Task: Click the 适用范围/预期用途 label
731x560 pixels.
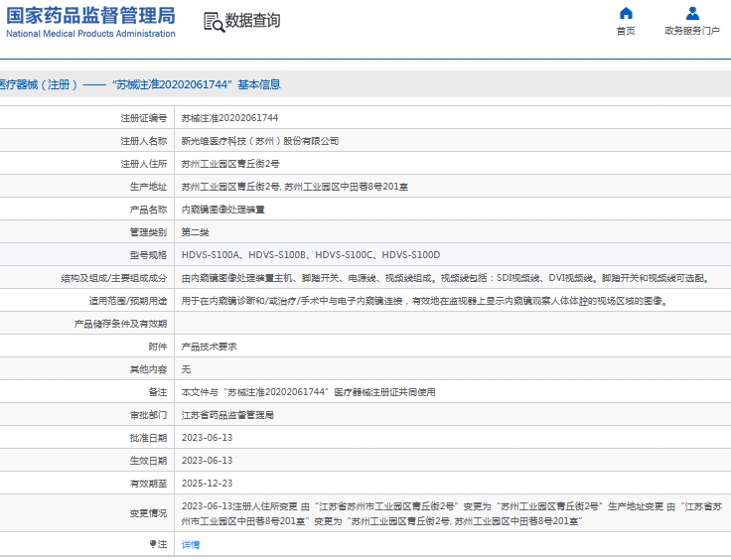Action: (128, 301)
